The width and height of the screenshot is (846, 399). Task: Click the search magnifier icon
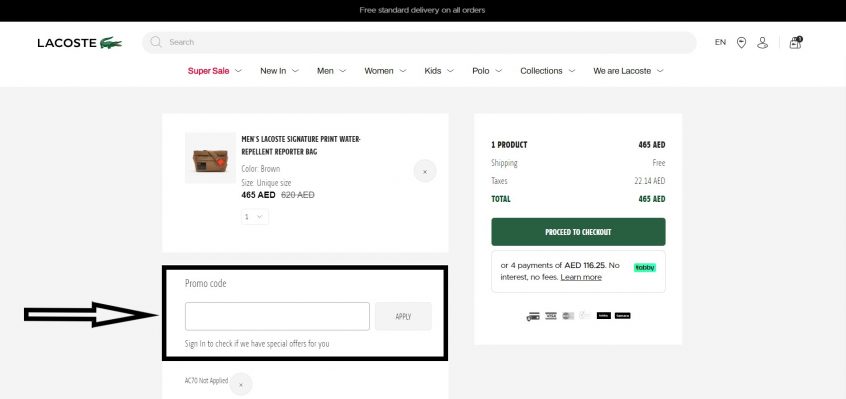156,42
